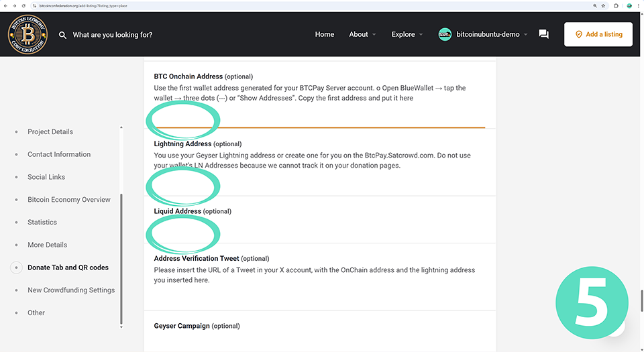The width and height of the screenshot is (644, 352).
Task: Bookmark this page with star icon
Action: coord(604,5)
